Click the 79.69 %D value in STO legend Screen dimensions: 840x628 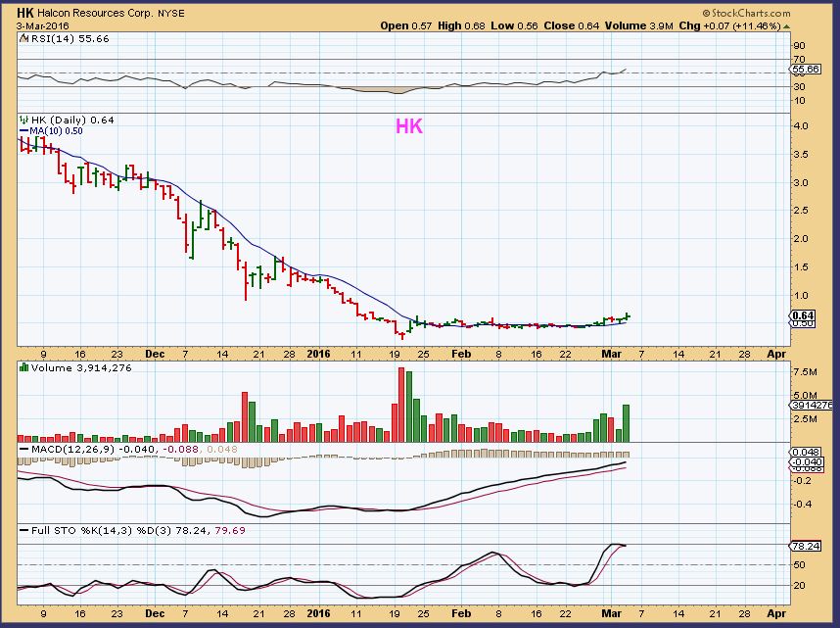[x=230, y=530]
